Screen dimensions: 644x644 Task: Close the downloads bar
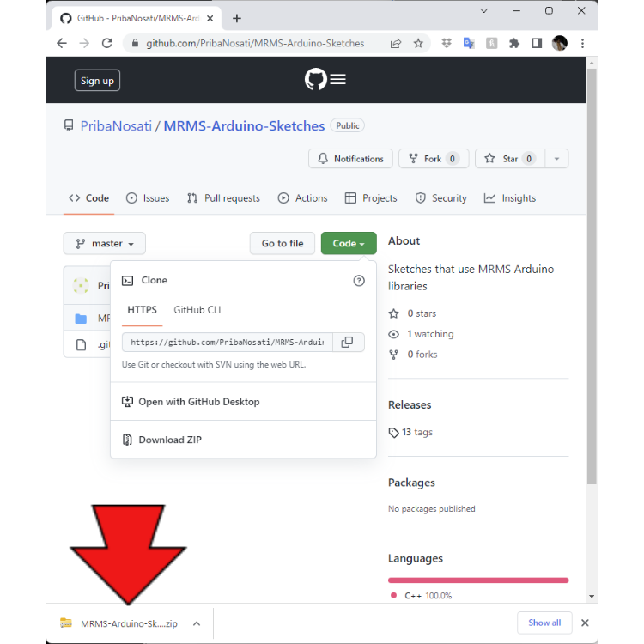point(585,623)
